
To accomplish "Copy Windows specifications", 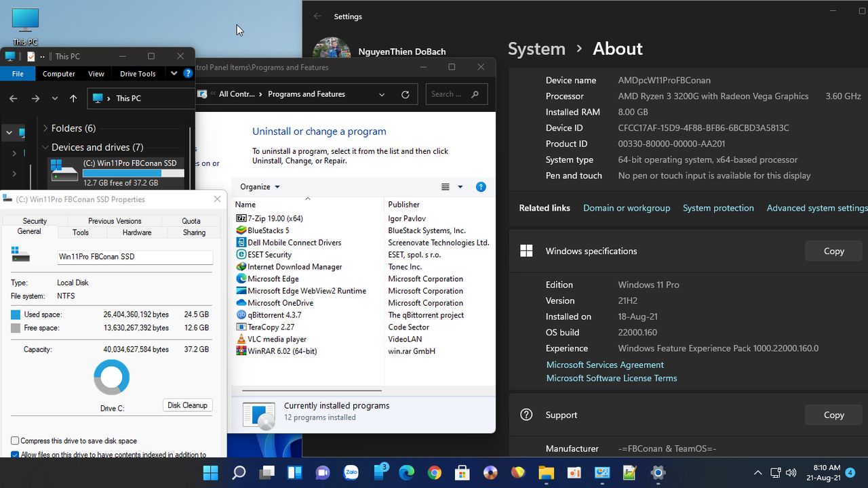I will [833, 251].
